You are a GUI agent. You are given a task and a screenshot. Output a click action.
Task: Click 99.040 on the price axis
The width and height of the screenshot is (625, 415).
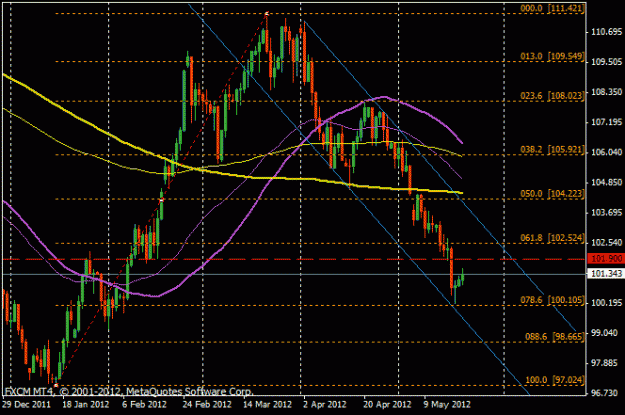click(606, 333)
